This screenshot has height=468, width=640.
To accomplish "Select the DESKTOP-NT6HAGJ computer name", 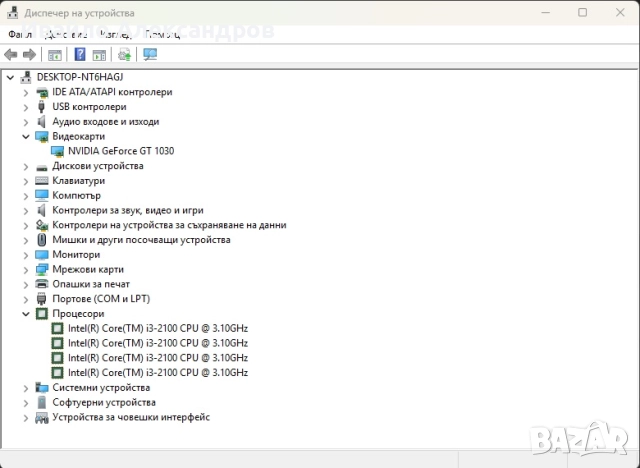I will (80, 77).
